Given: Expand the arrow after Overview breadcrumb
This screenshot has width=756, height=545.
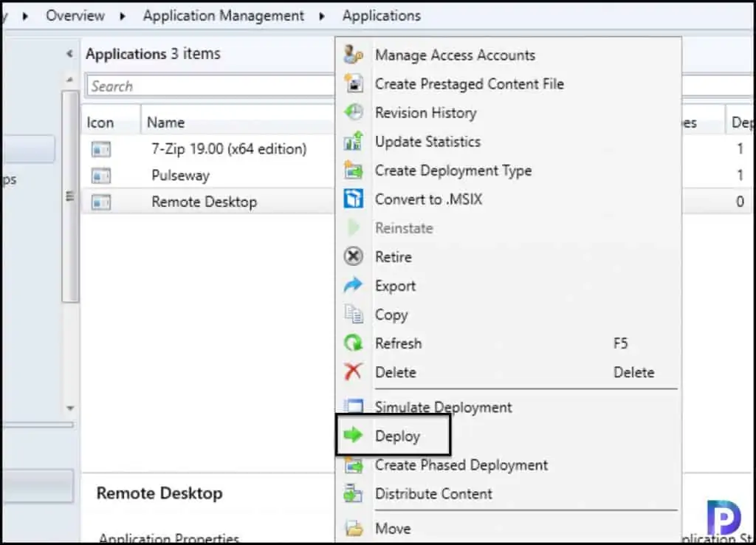Looking at the screenshot, I should (123, 16).
